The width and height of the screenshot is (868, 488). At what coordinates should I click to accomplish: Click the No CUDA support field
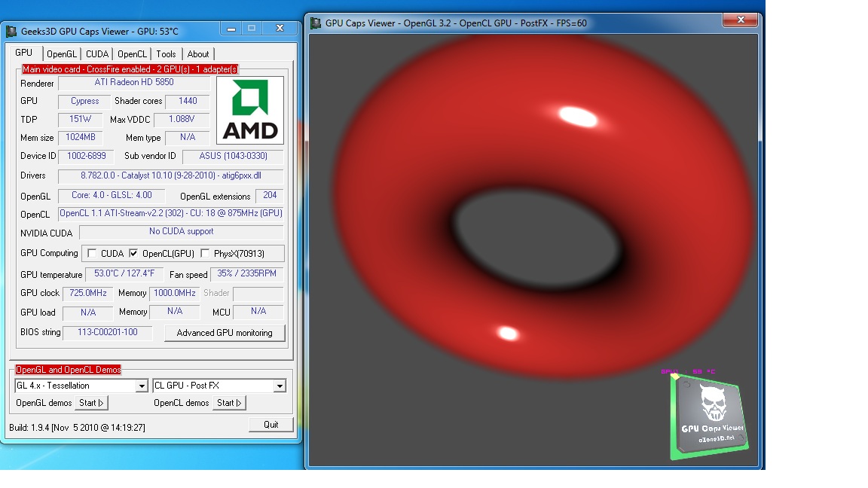181,232
